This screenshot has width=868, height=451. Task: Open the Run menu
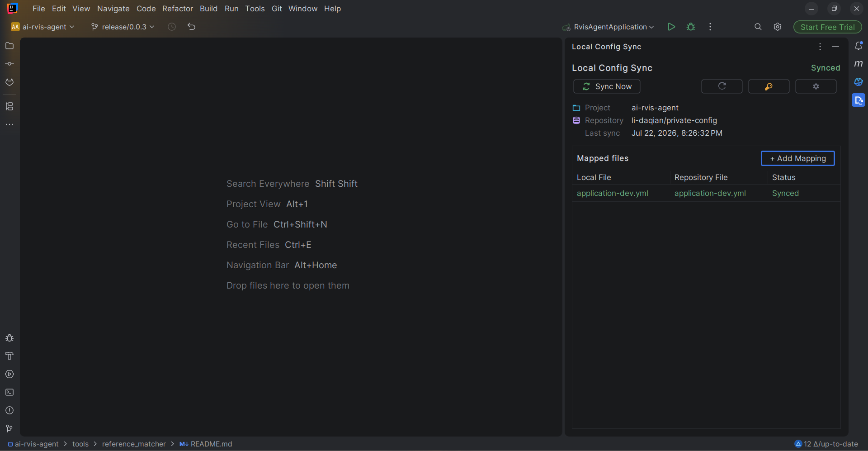[x=231, y=9]
